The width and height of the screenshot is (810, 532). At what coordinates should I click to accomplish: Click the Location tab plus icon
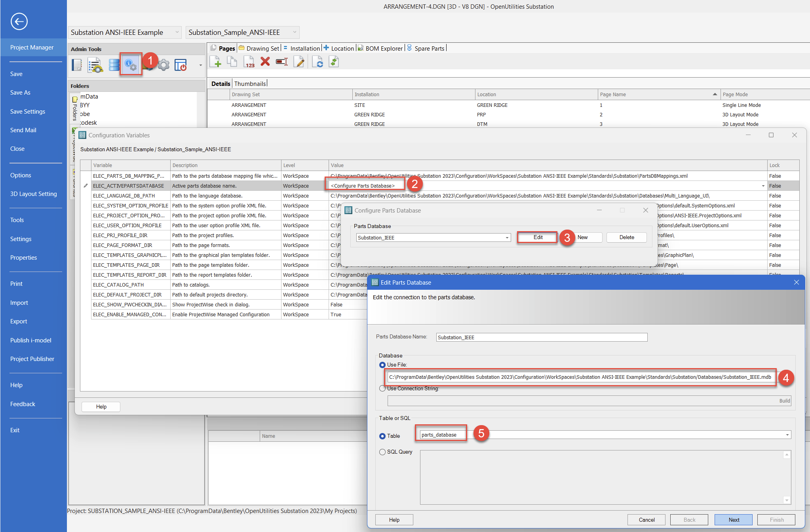(x=326, y=48)
